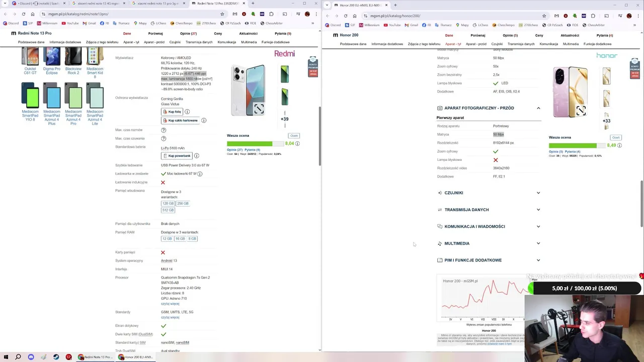The image size is (644, 362).
Task: Select 128 GB storage variant
Action: pyautogui.click(x=168, y=204)
